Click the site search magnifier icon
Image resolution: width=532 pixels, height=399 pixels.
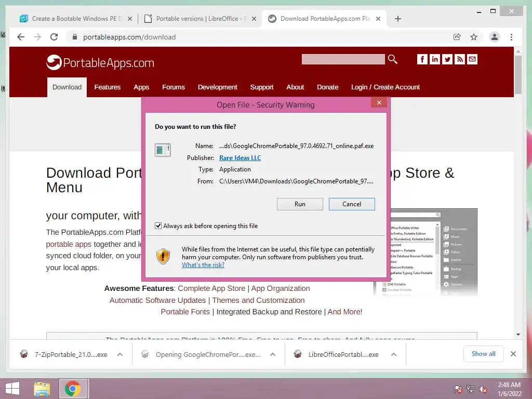[393, 59]
